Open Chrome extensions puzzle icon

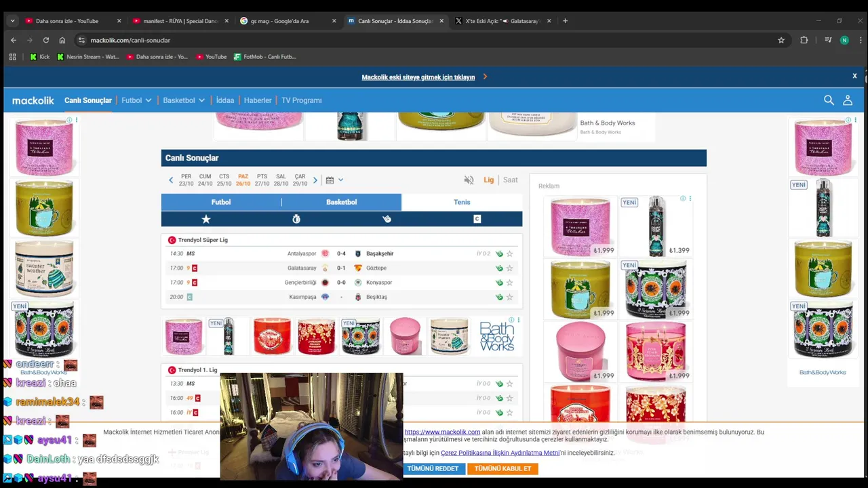(804, 40)
